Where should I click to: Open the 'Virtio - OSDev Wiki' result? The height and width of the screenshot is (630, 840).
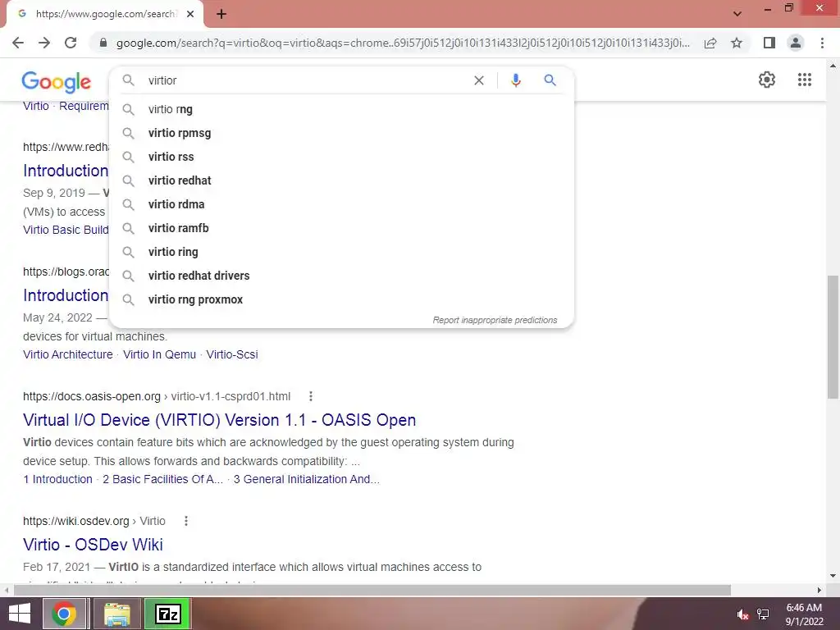93,545
